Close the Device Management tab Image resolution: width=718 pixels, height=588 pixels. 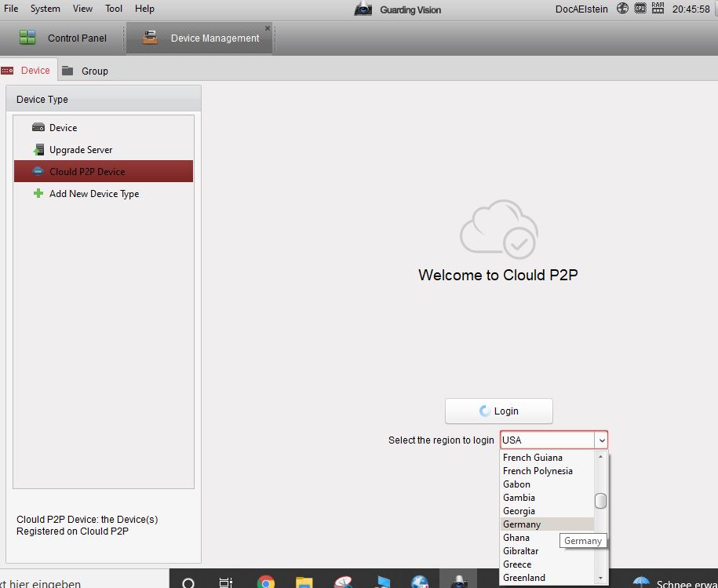268,28
